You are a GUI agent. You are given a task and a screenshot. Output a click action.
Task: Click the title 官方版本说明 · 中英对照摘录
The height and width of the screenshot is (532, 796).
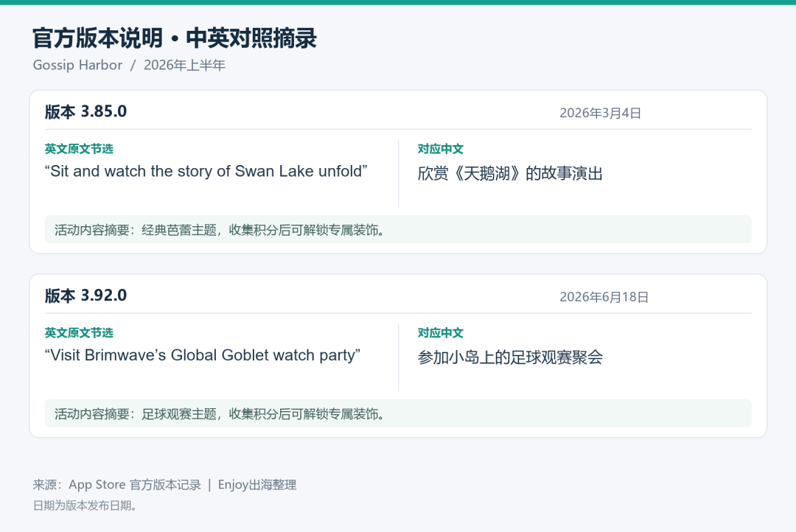(175, 38)
